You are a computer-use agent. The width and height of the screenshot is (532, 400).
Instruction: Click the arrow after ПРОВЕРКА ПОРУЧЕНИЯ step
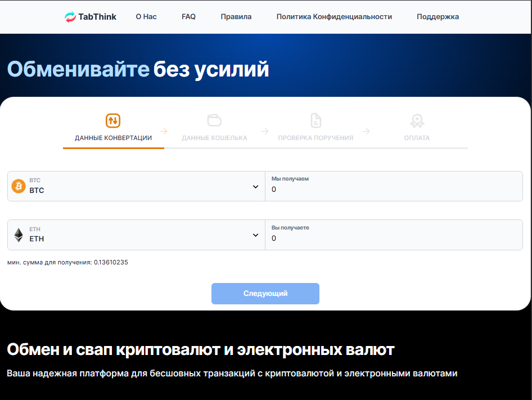pos(366,132)
